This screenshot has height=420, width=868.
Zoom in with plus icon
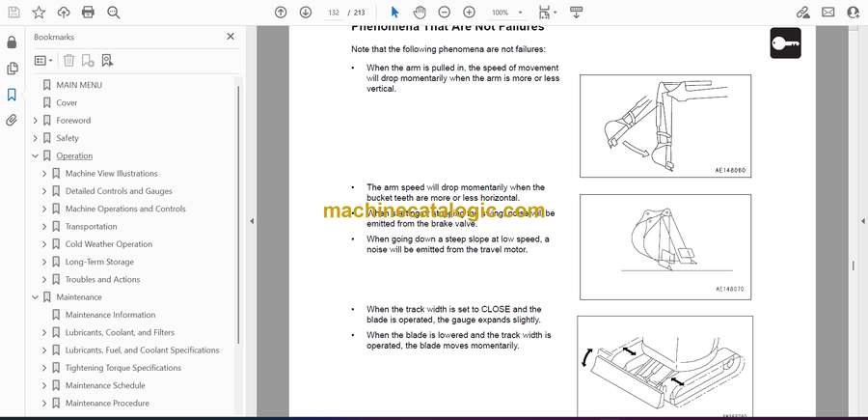469,13
